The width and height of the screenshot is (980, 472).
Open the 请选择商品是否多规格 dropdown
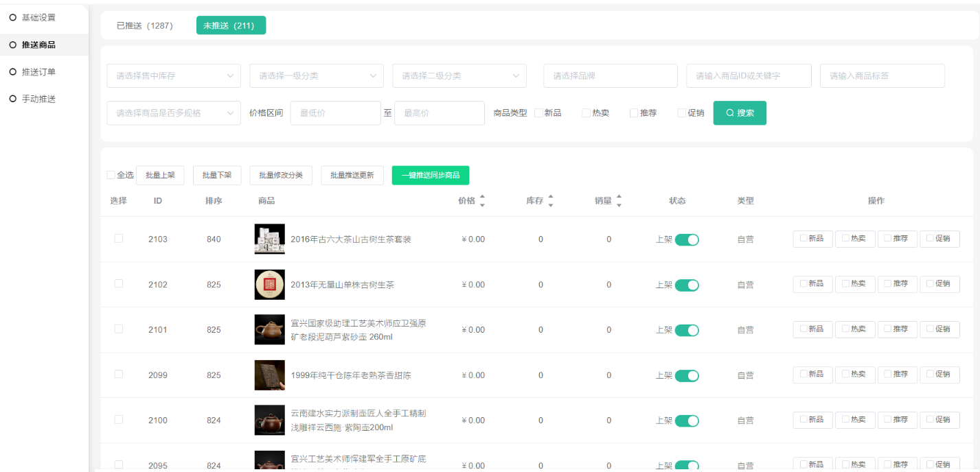click(174, 113)
